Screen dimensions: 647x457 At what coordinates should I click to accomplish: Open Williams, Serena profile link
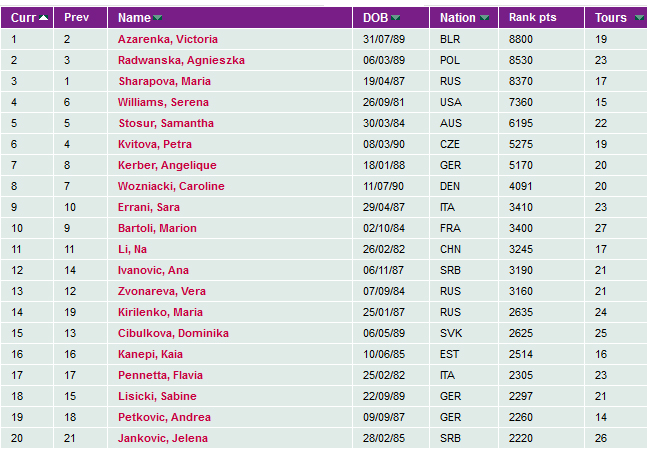[x=164, y=102]
